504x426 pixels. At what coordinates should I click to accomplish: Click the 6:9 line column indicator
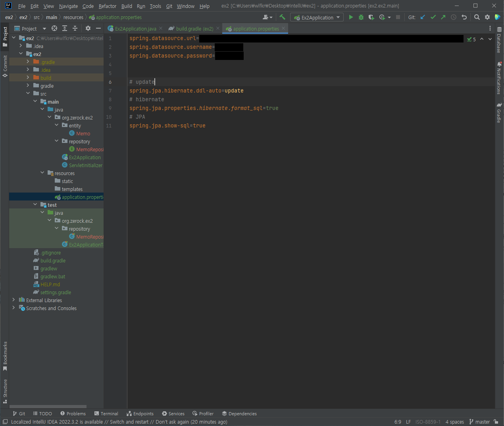point(398,422)
